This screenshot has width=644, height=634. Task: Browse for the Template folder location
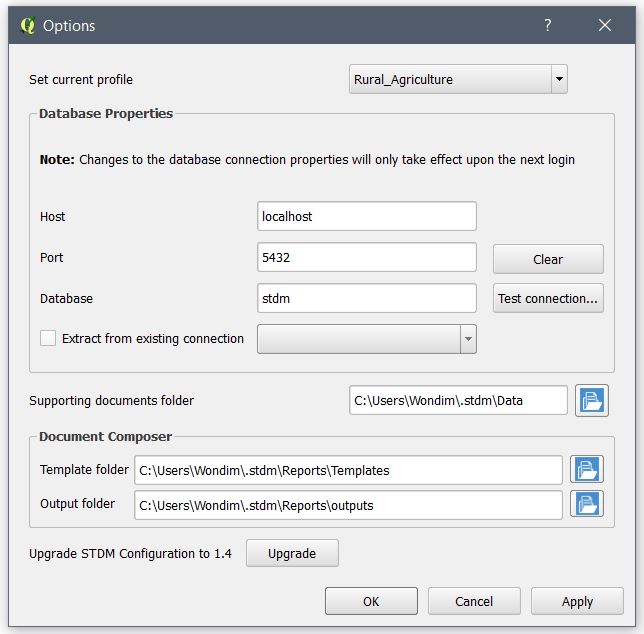[x=586, y=469]
